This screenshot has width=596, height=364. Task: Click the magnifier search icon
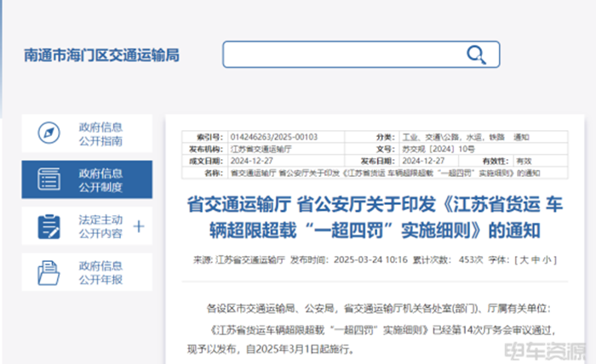tap(475, 55)
